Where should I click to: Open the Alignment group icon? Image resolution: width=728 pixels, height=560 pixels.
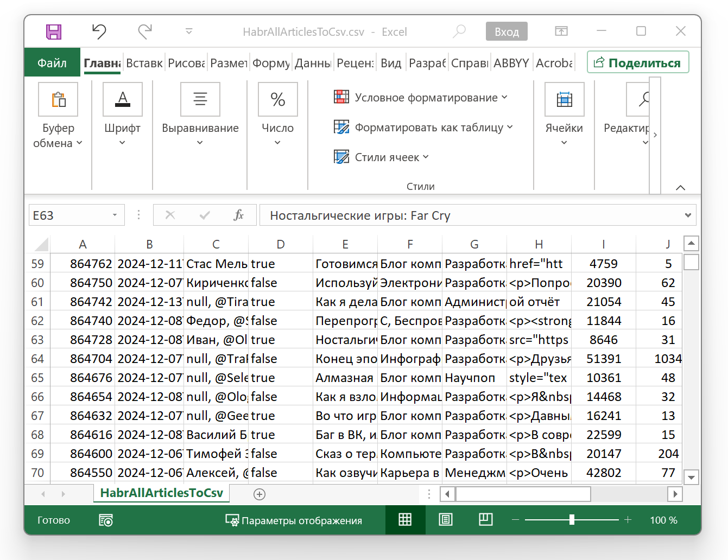pyautogui.click(x=200, y=100)
